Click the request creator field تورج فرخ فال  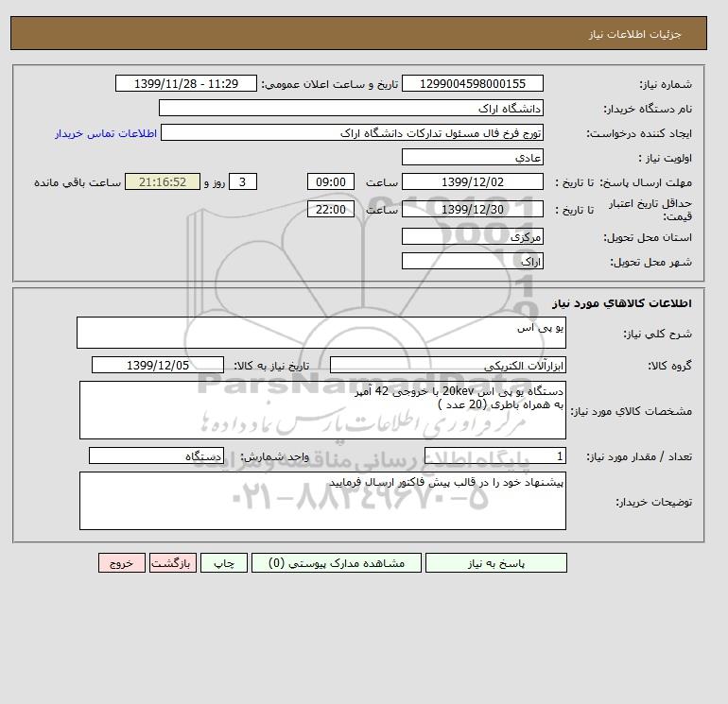click(x=352, y=132)
